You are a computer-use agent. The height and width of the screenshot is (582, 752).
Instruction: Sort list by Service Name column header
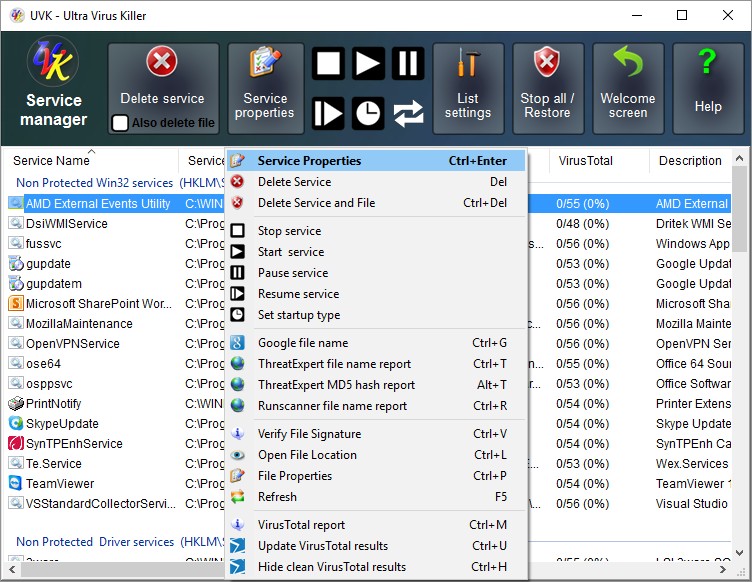coord(52,161)
